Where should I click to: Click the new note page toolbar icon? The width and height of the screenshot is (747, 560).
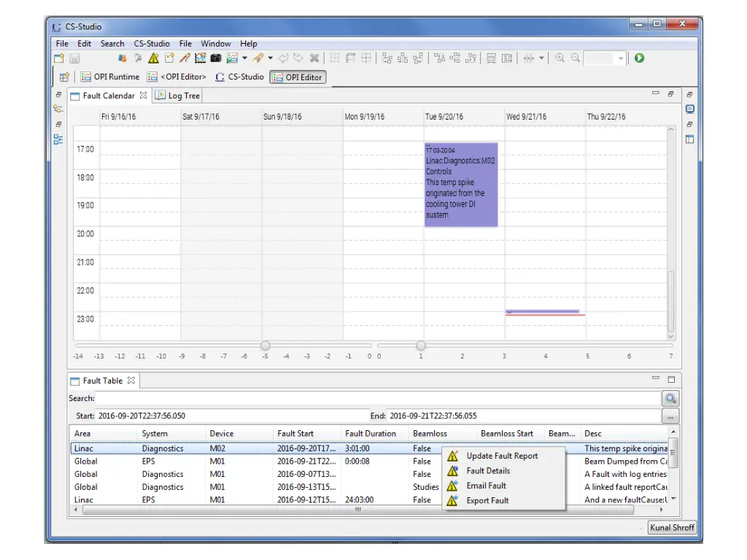tap(169, 58)
